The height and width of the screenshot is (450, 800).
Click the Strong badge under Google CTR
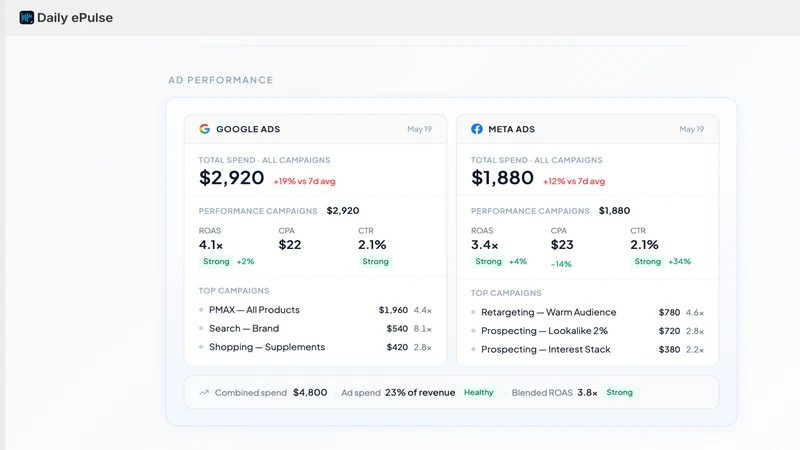coord(376,261)
